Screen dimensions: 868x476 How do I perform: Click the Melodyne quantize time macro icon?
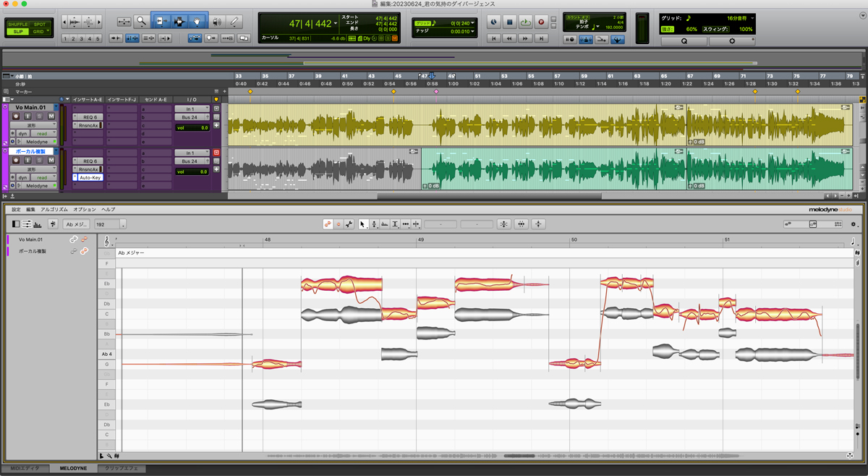click(522, 224)
